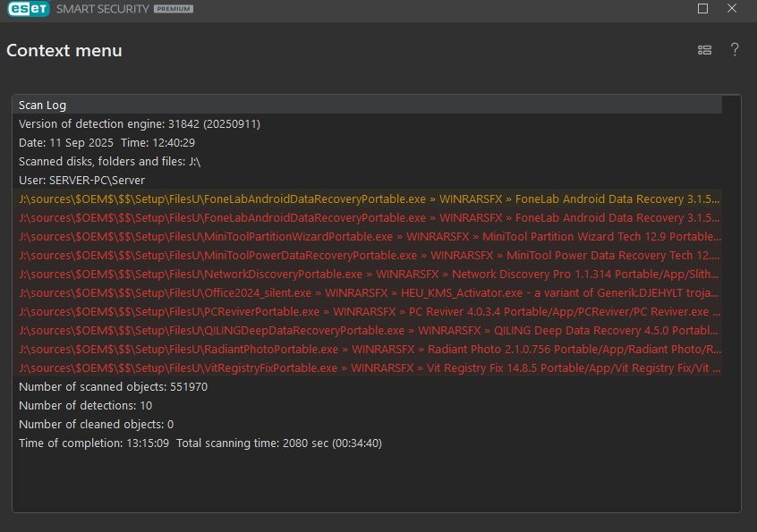
Task: Open help with the question mark icon
Action: point(735,50)
